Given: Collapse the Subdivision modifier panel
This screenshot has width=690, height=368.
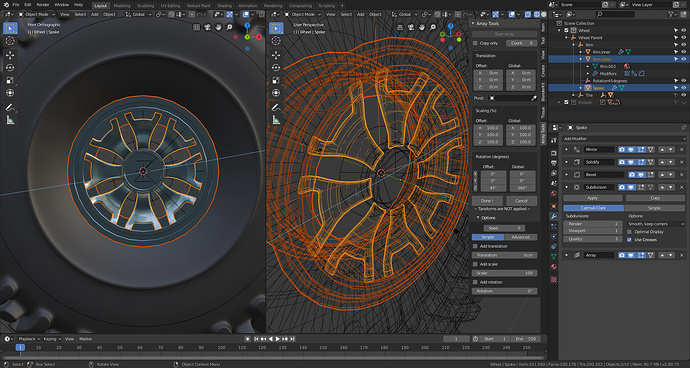Looking at the screenshot, I should [x=566, y=188].
